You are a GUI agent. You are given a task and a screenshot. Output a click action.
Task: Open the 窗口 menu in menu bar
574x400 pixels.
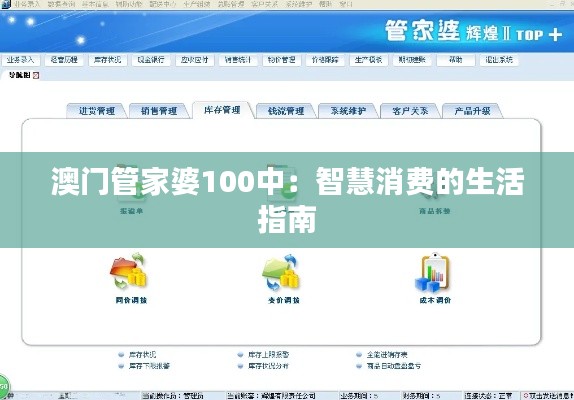tap(346, 4)
